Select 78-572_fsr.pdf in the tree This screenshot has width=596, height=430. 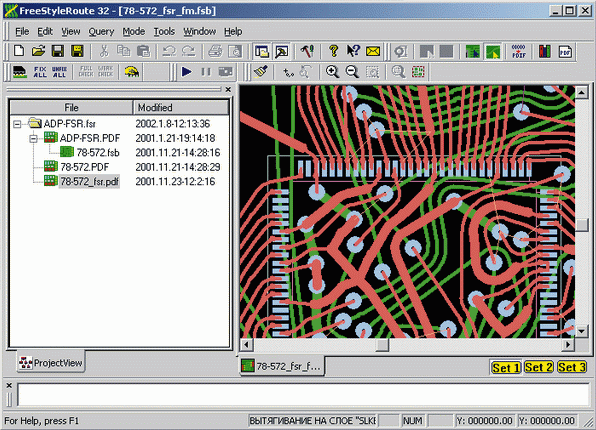tap(89, 181)
